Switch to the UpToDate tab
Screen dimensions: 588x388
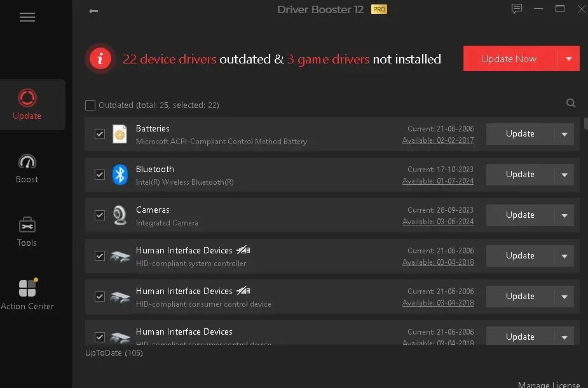click(114, 352)
